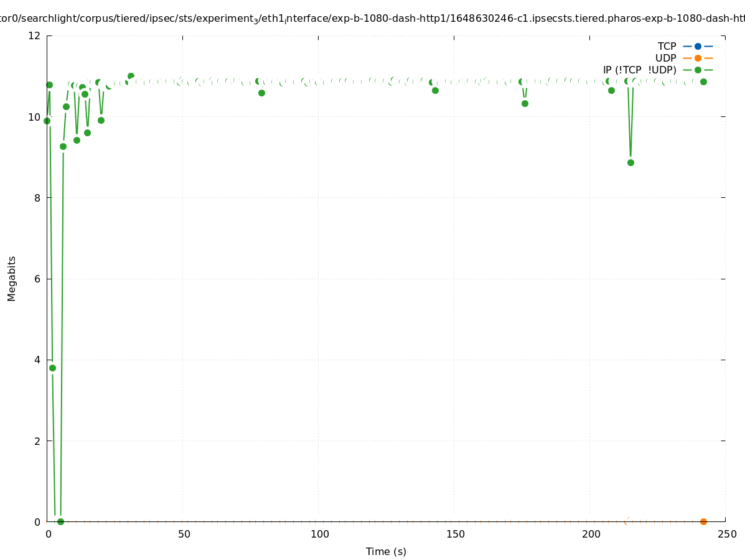
Task: Click the green data point near 3.8 megabits
Action: 52,368
